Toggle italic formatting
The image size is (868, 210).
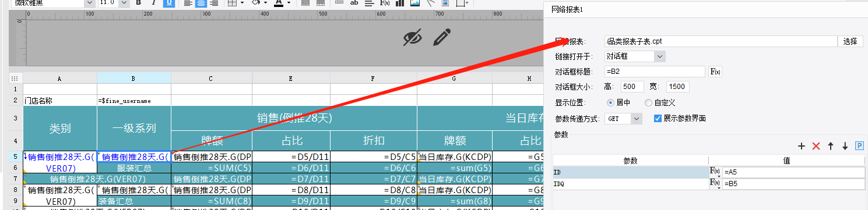(x=154, y=3)
